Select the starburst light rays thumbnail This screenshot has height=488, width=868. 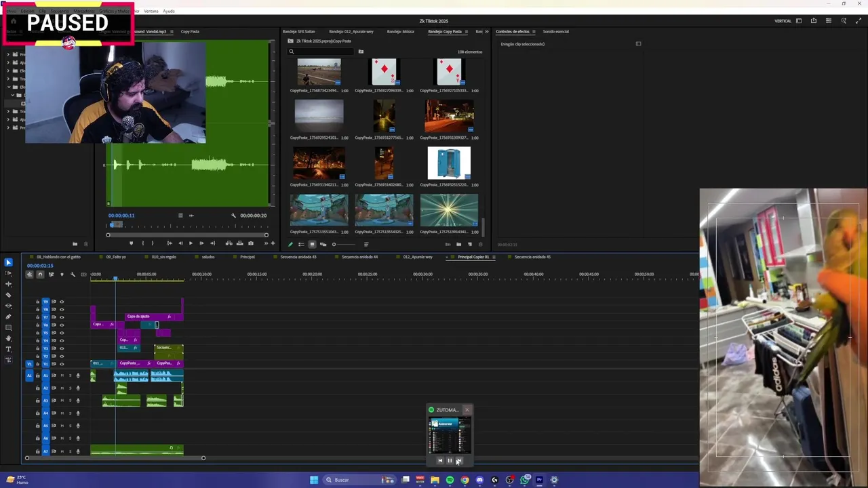(449, 210)
